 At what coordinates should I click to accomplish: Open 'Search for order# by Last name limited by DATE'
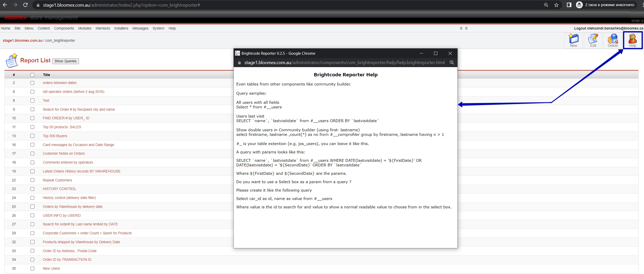pyautogui.click(x=80, y=224)
